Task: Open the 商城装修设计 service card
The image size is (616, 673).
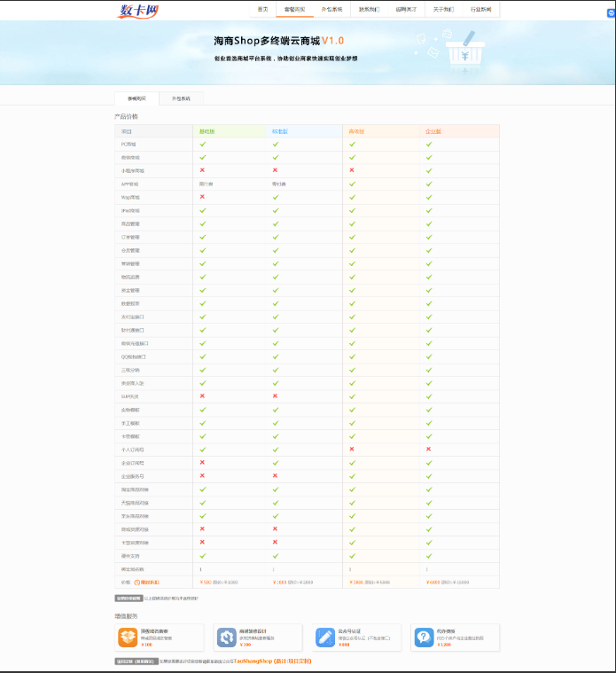Action: (258, 638)
